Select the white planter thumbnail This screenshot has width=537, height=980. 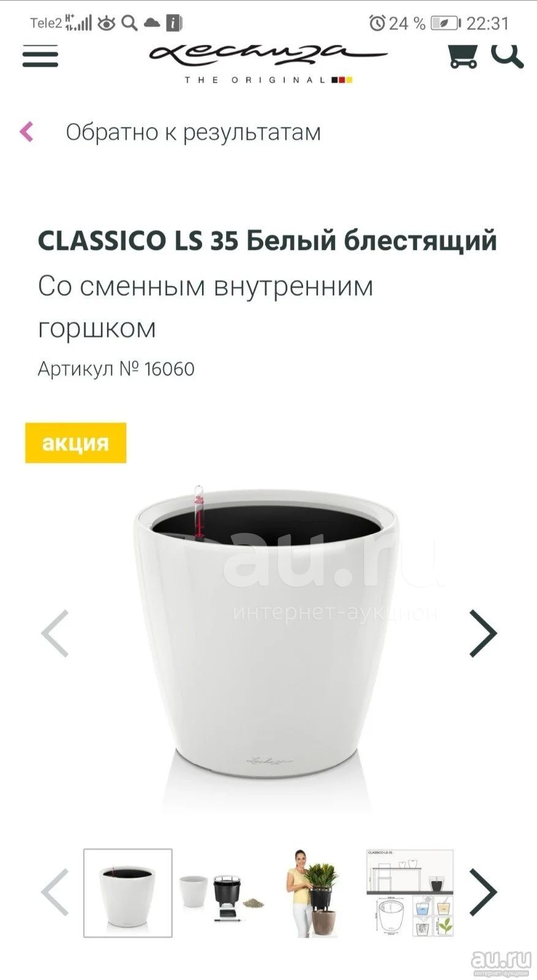tap(128, 893)
